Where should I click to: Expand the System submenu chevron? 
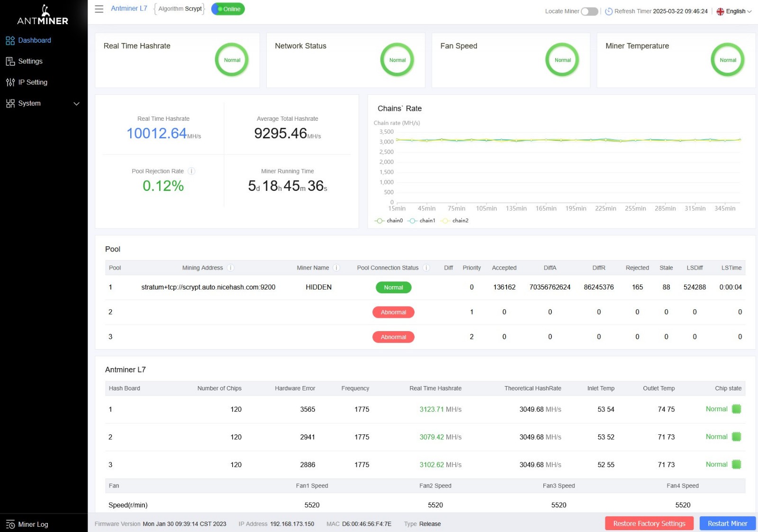76,104
